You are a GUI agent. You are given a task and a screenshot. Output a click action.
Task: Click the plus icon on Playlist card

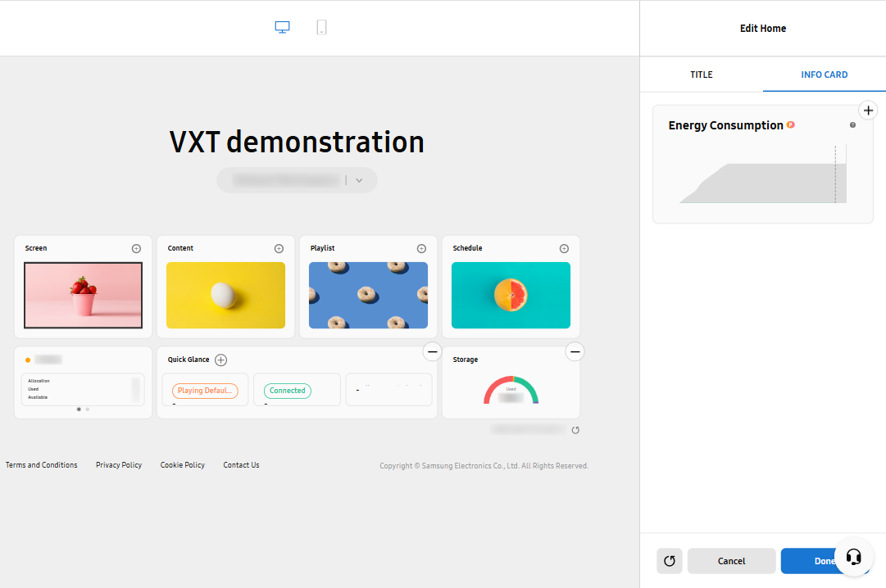click(x=421, y=248)
